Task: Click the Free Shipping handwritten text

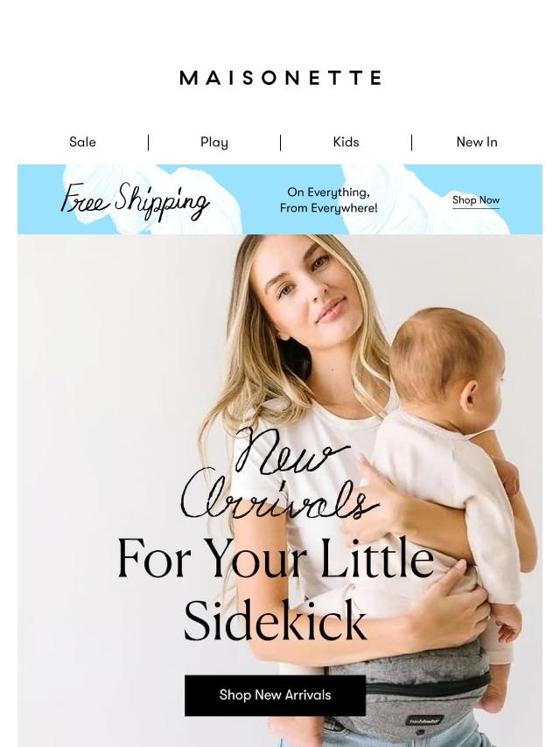Action: point(135,200)
